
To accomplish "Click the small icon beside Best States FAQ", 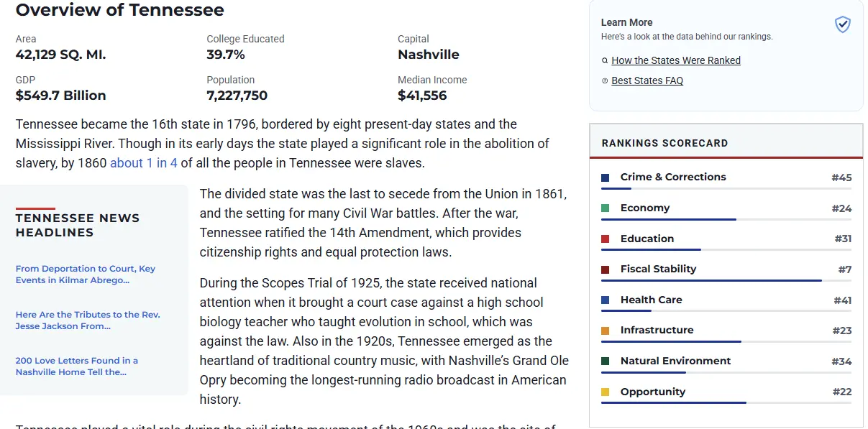I will coord(605,81).
